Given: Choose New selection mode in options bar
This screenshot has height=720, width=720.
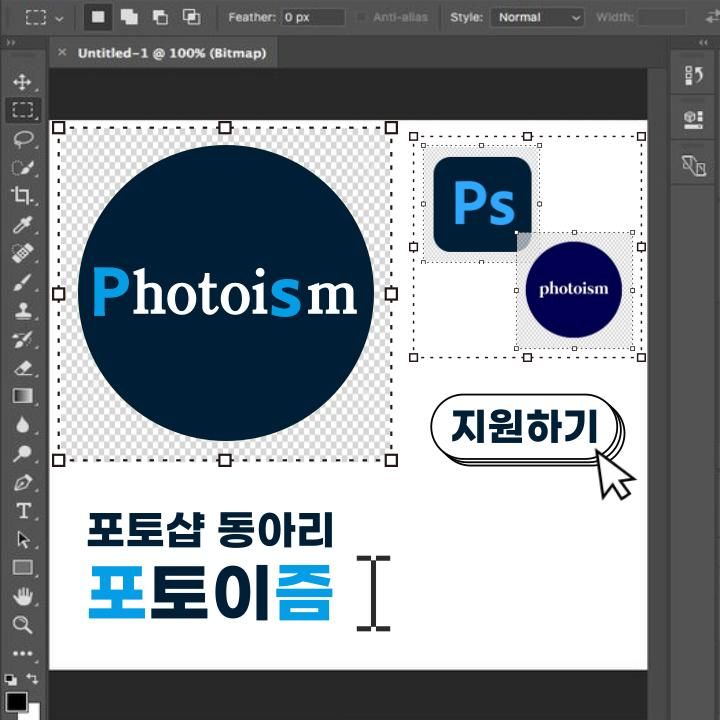Looking at the screenshot, I should [99, 18].
